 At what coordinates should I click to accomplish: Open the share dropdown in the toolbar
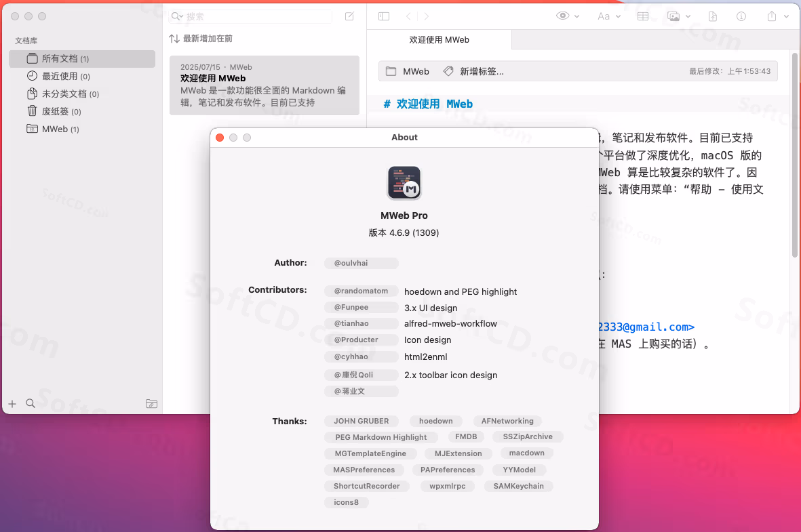[x=778, y=16]
